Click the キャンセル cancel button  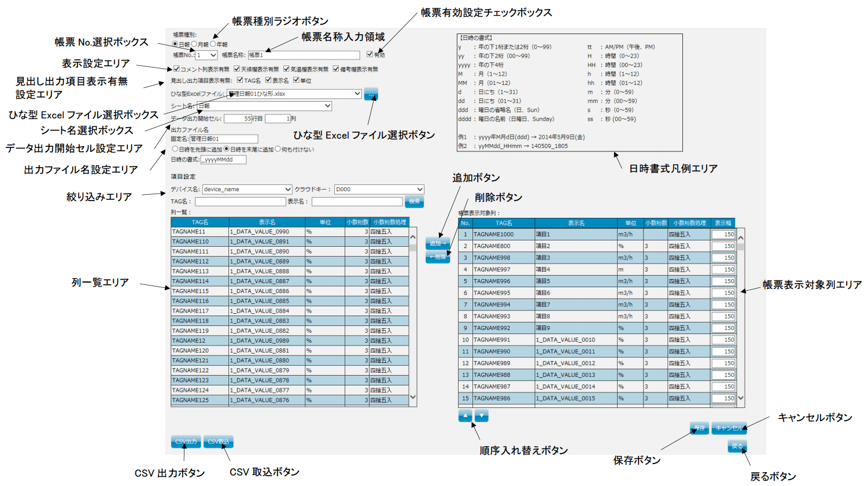[x=728, y=428]
